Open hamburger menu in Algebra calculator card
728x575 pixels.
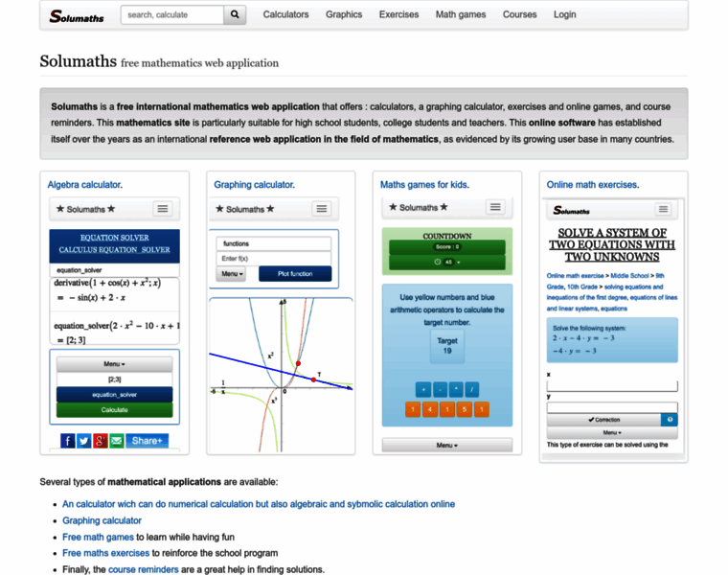[x=163, y=209]
